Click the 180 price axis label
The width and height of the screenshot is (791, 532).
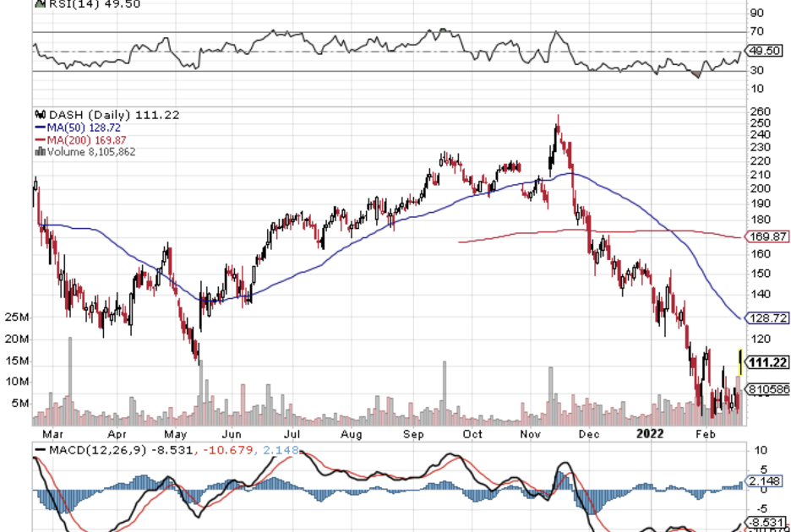click(x=760, y=220)
